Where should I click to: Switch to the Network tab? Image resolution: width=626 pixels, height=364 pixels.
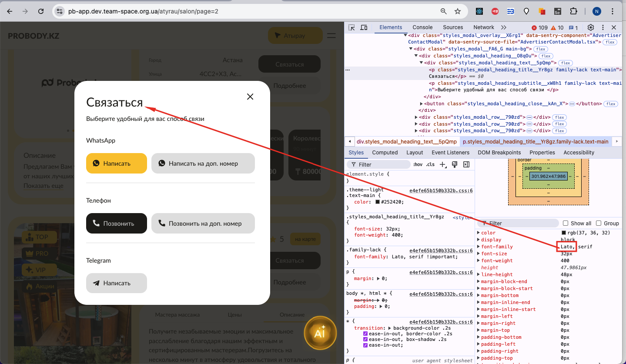pos(484,27)
